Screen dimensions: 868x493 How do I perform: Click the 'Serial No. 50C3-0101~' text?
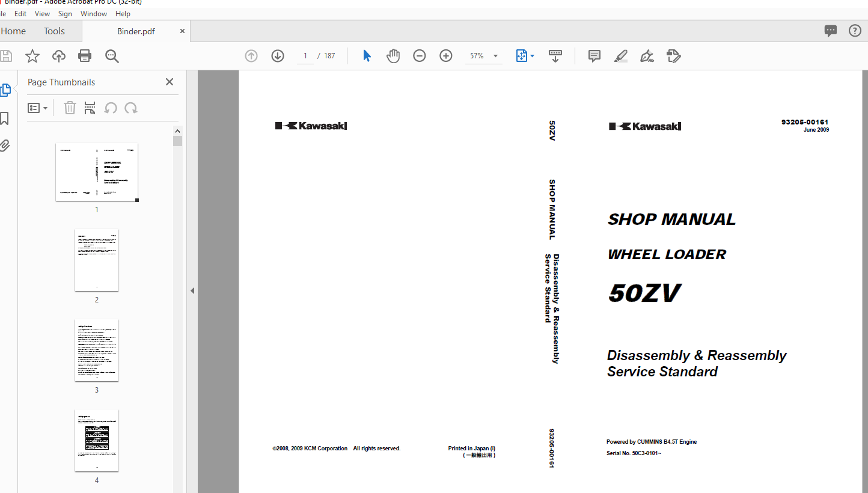pos(634,453)
